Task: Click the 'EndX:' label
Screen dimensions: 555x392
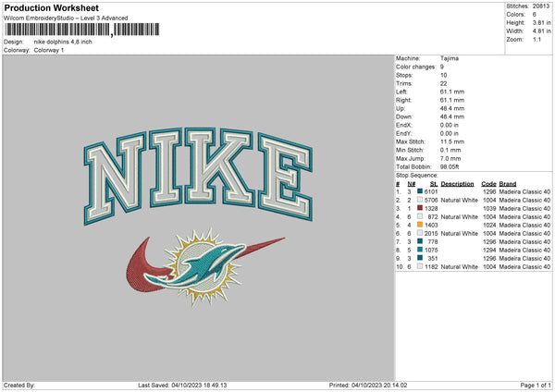Action: click(404, 125)
